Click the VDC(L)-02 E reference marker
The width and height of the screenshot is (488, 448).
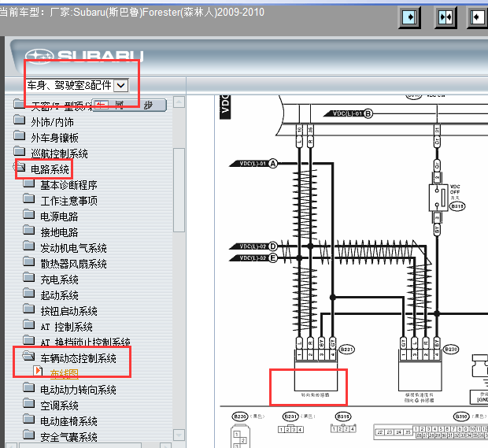click(x=253, y=258)
